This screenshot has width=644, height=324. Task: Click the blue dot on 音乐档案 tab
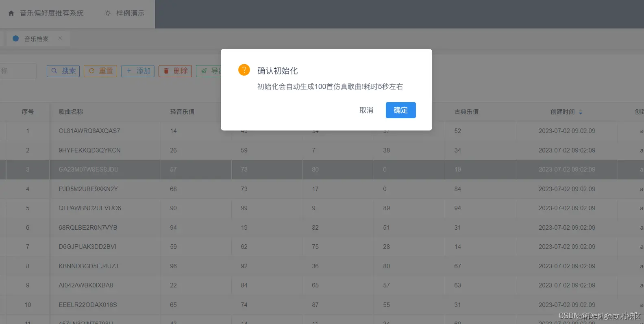click(16, 39)
